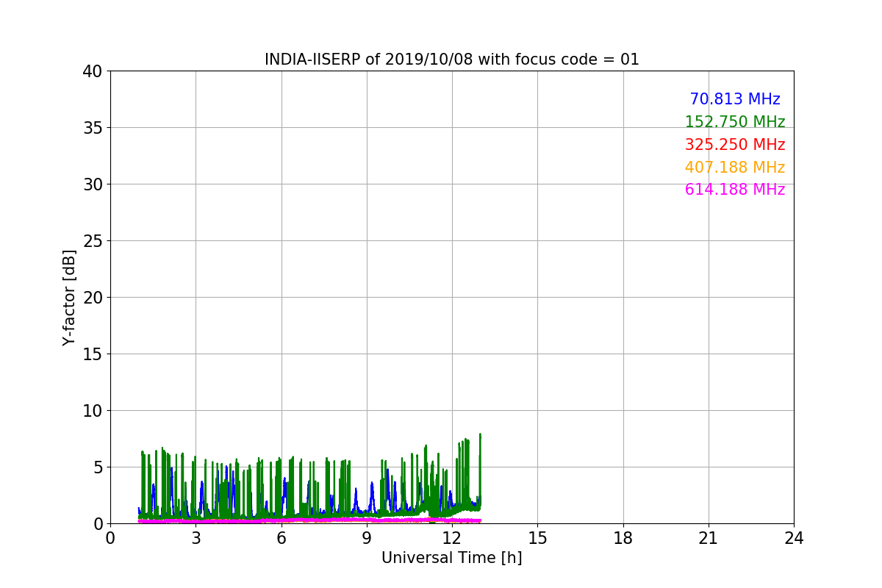
Task: Click the plot title 'INDIA-IISERP of 2019/10/08'
Action: tap(451, 60)
